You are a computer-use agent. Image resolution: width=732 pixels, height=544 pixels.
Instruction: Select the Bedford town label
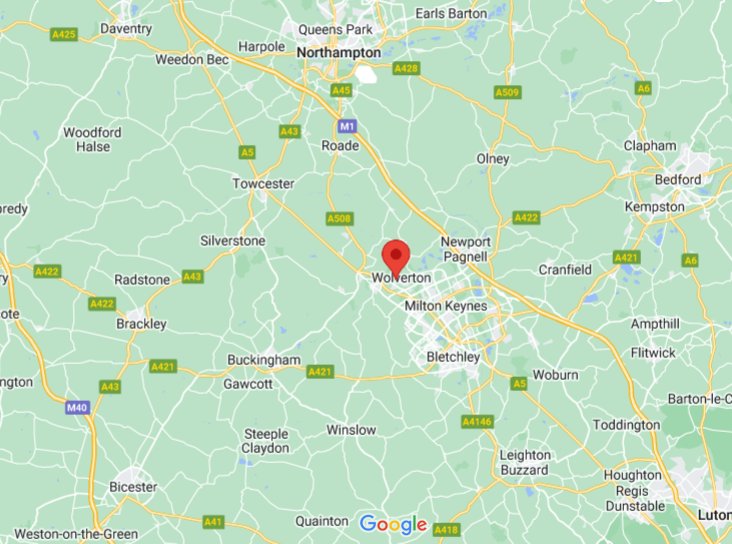tap(678, 179)
